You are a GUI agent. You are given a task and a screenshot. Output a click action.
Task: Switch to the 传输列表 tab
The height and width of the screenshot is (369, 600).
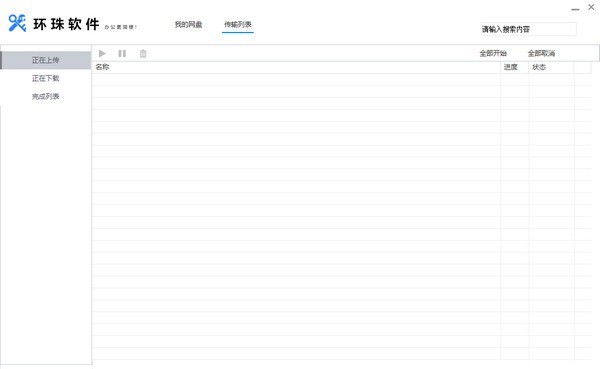coord(238,24)
